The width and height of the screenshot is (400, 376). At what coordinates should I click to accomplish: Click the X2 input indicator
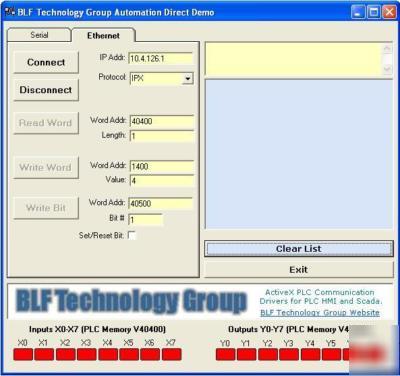[66, 354]
